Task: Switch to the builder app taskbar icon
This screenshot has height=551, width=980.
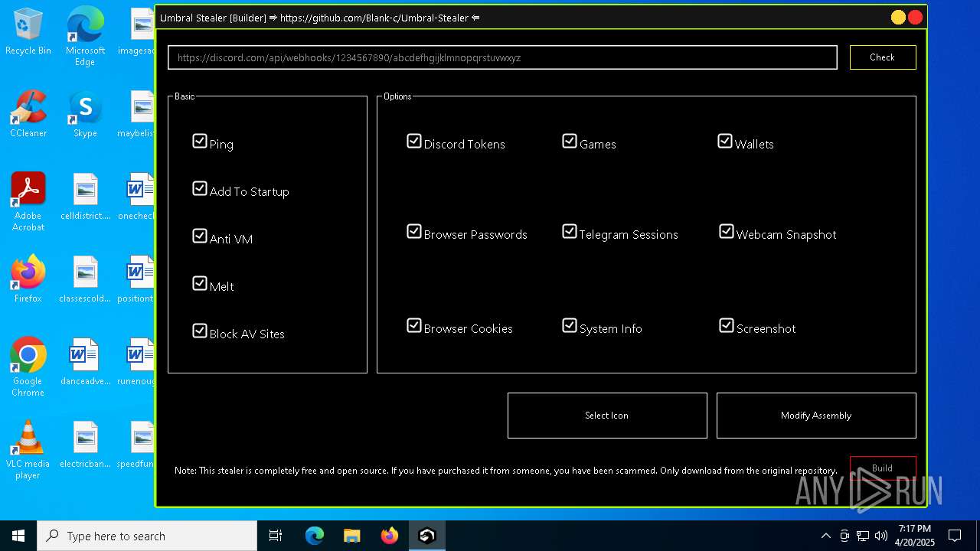Action: [x=427, y=536]
